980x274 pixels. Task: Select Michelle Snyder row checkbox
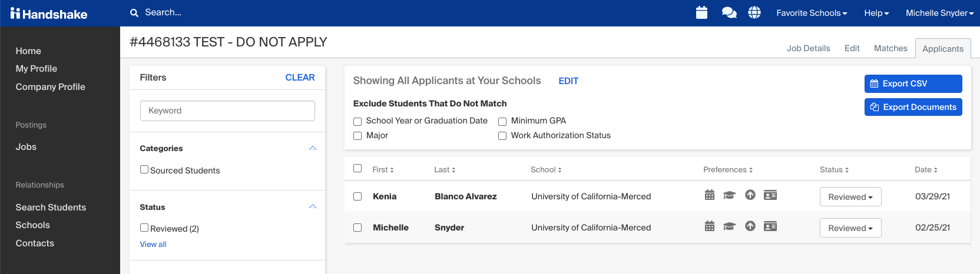[357, 228]
